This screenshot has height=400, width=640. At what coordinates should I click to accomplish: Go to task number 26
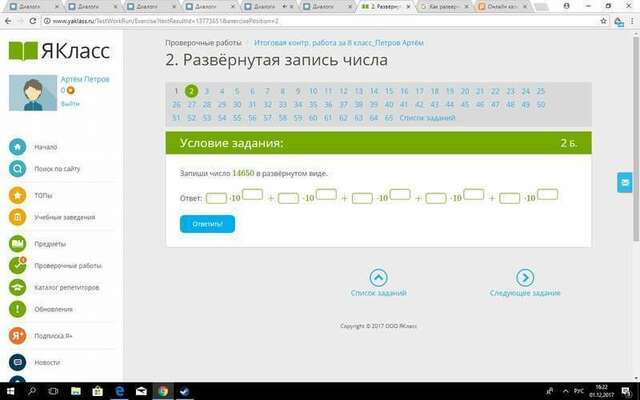(x=176, y=104)
